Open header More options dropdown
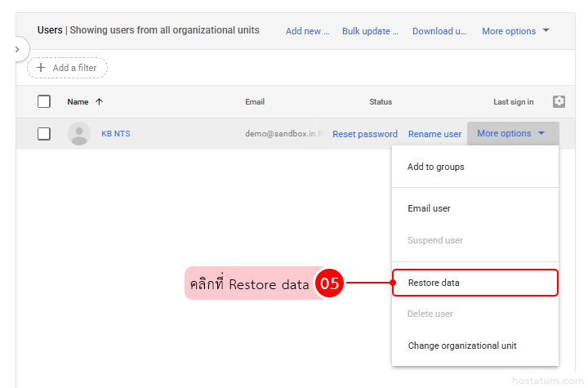This screenshot has height=388, width=588. (x=515, y=31)
